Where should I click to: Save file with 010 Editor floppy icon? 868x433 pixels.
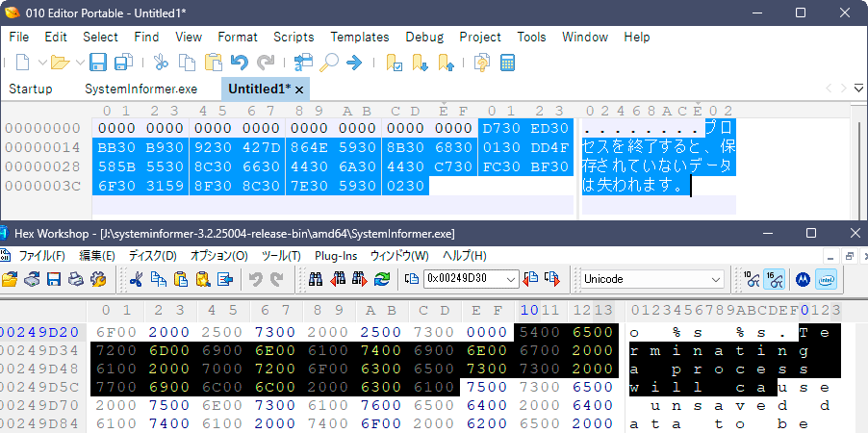pyautogui.click(x=98, y=62)
